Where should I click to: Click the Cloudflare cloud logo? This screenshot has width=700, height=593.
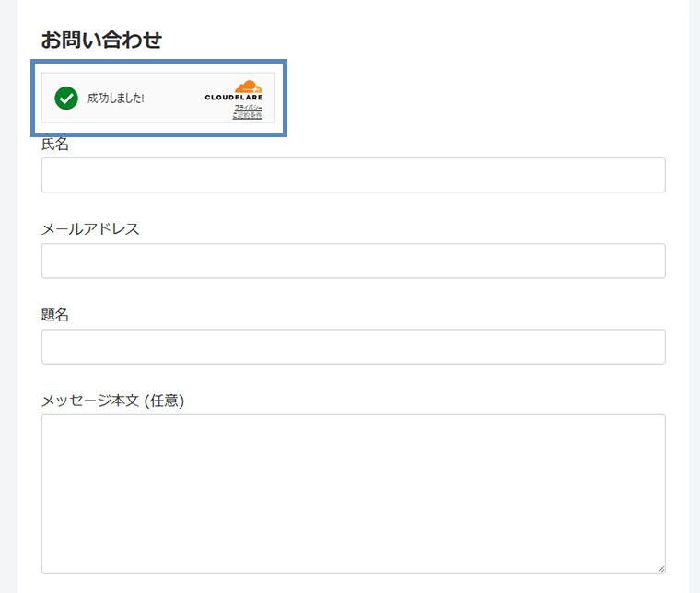(x=249, y=87)
